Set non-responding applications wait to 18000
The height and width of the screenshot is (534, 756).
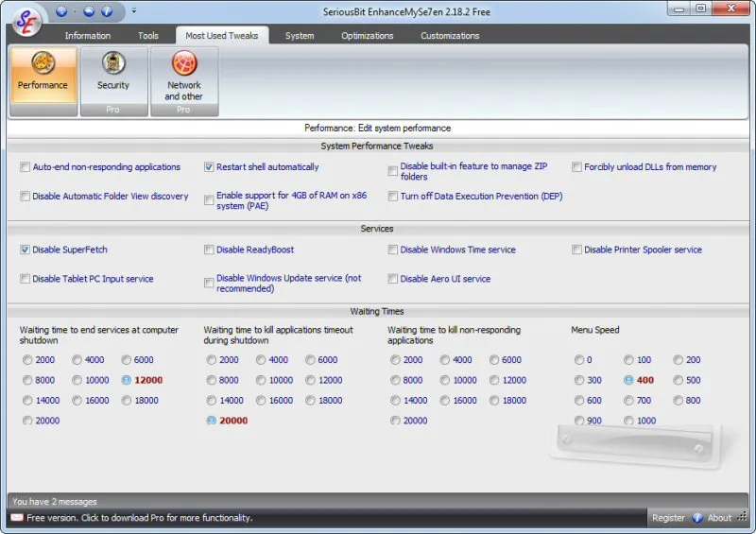pyautogui.click(x=494, y=401)
